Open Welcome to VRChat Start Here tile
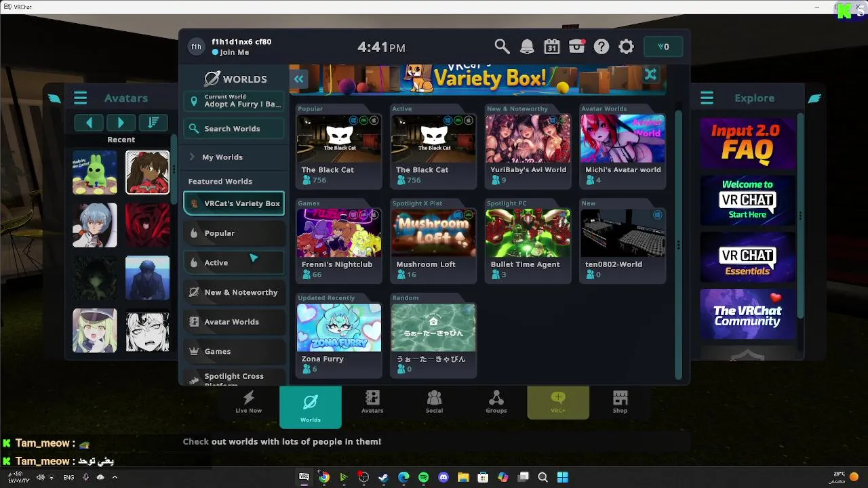 747,200
